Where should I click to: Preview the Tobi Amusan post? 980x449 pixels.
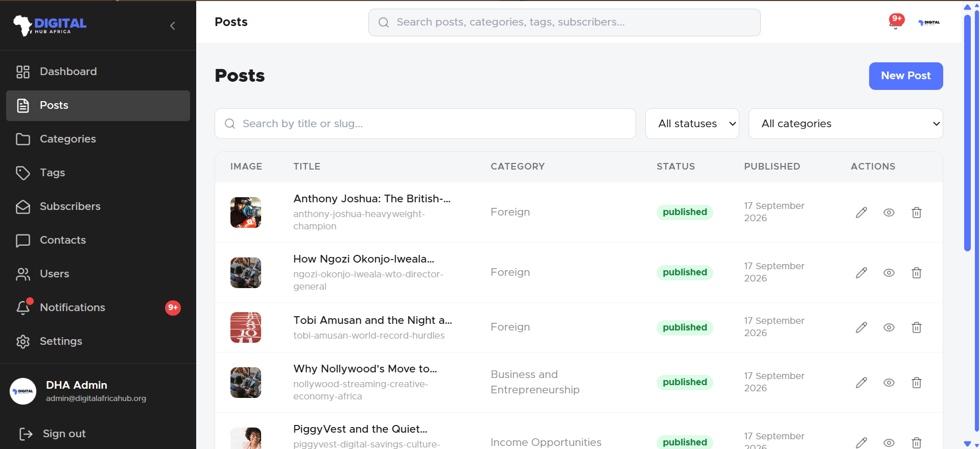889,327
